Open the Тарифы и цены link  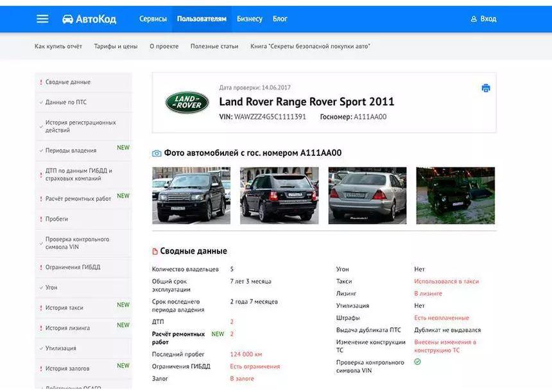(x=116, y=46)
